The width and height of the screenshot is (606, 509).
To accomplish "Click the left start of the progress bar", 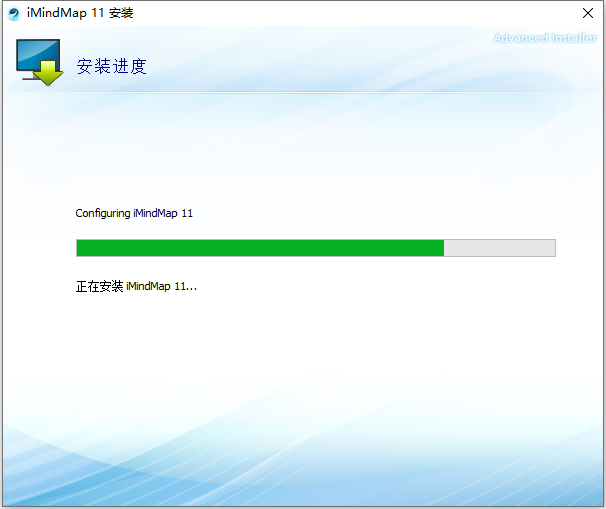I will pyautogui.click(x=80, y=248).
